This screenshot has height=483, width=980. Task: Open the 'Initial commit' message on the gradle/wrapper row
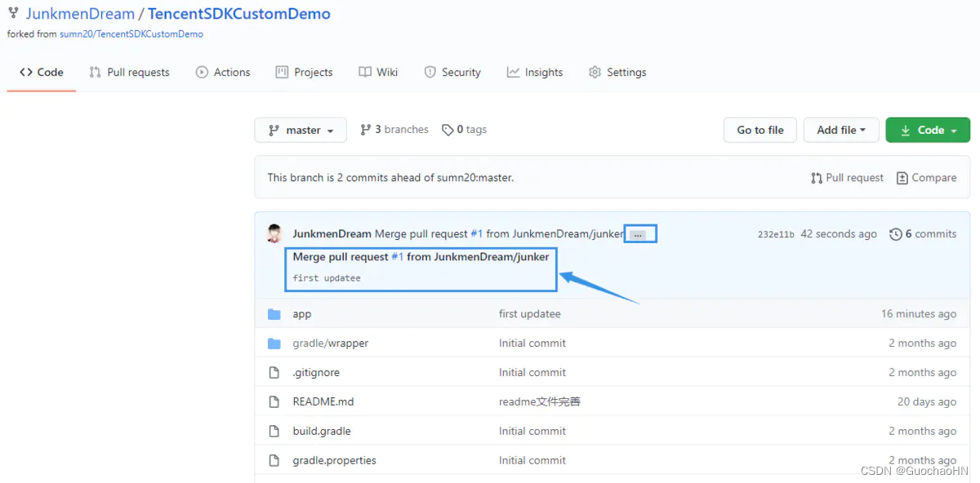(x=532, y=343)
